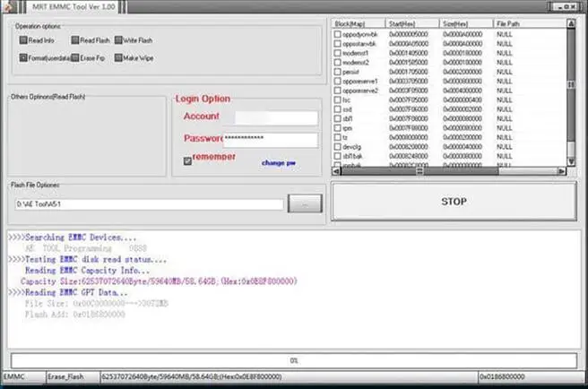Tick the sbl1bak partition checkbox
Screen dimensions: 588x389
338,156
